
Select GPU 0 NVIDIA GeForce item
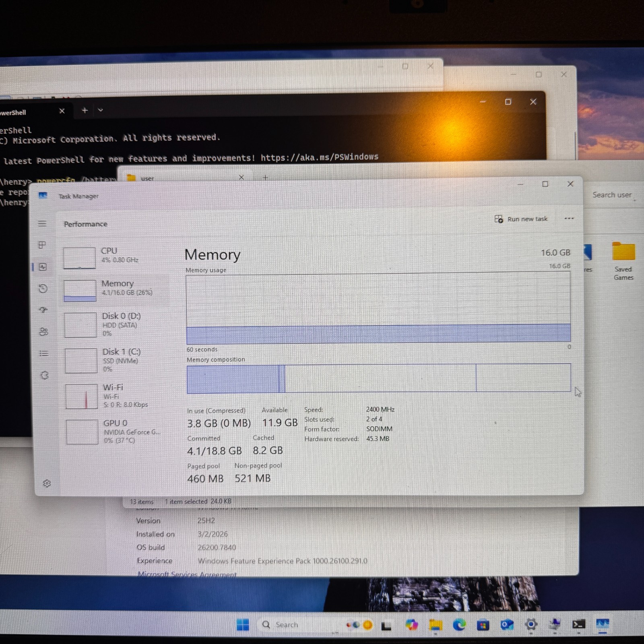coord(118,431)
